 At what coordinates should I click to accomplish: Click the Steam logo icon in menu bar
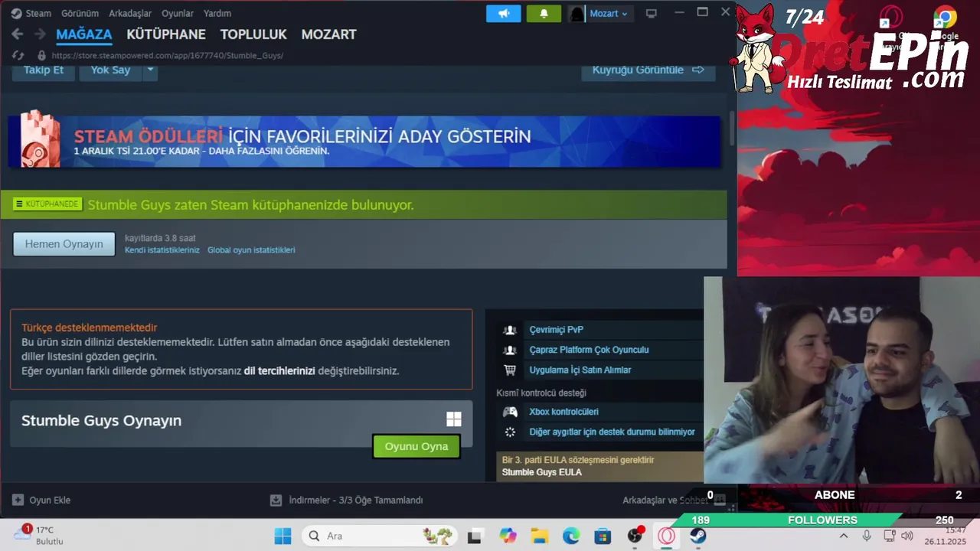pos(16,13)
